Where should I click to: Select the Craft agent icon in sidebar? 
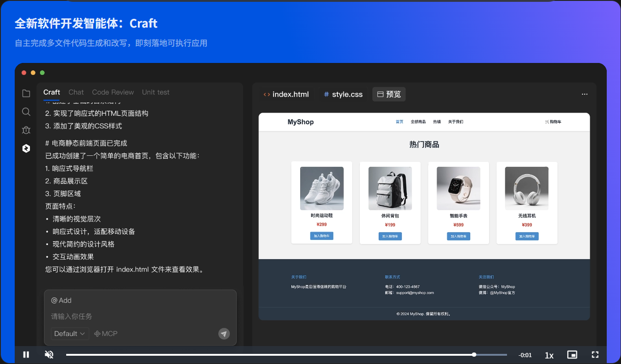[x=26, y=148]
